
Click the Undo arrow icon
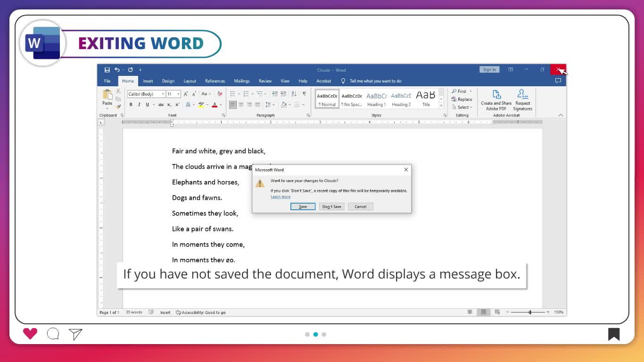(x=117, y=70)
